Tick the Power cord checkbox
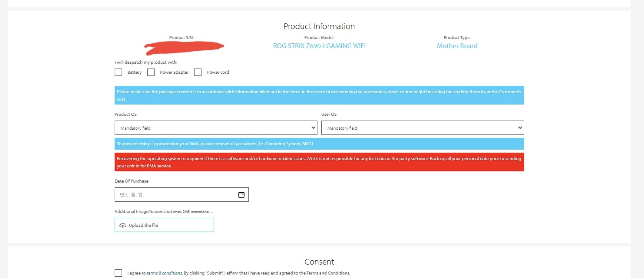 tap(198, 72)
